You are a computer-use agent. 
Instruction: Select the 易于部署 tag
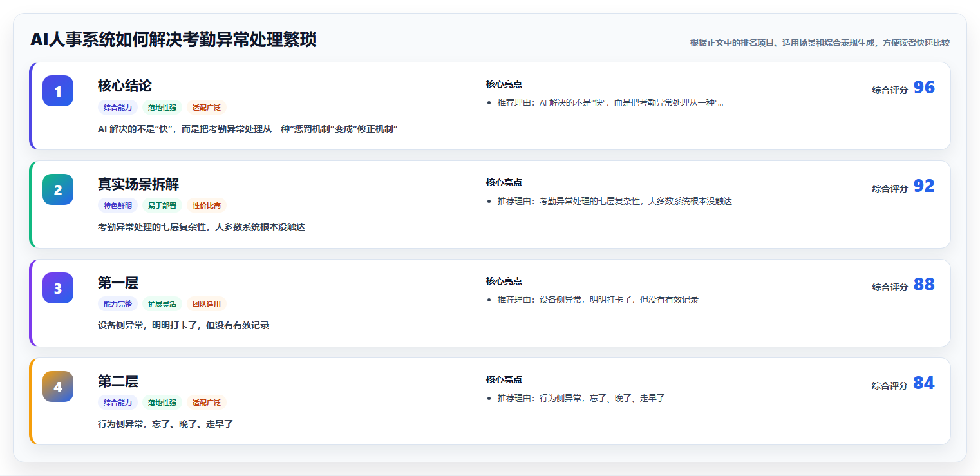pyautogui.click(x=162, y=205)
